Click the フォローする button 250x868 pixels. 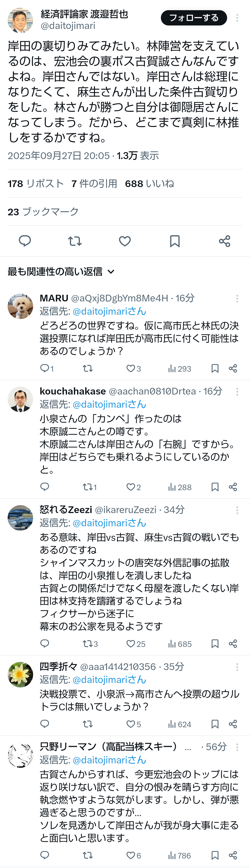coord(194,18)
